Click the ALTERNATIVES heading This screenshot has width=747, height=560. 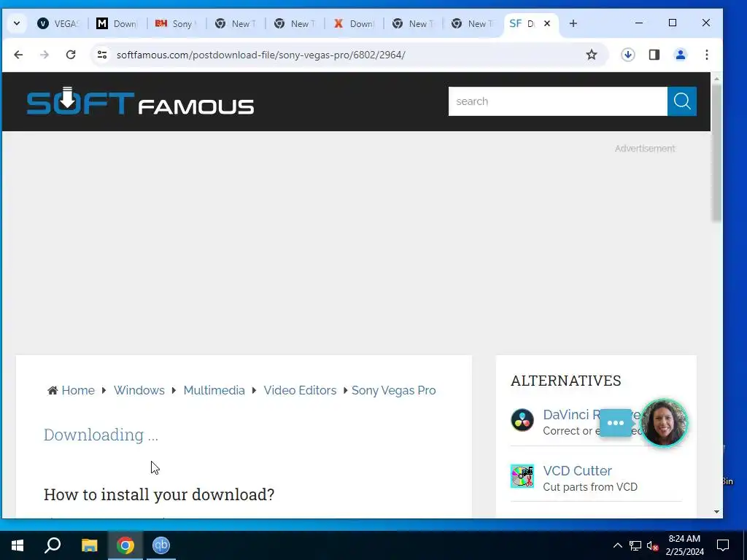(566, 381)
